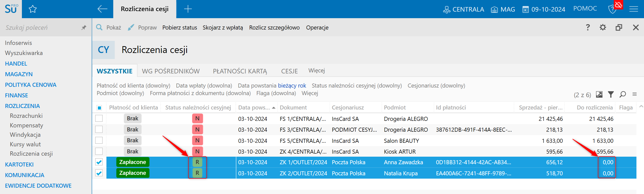Switch to the WG POŚREDNIKÓW tab
The height and width of the screenshot is (194, 644).
pyautogui.click(x=171, y=71)
